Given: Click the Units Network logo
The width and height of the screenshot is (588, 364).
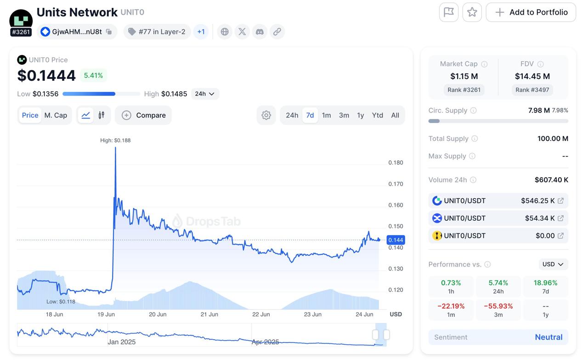Looking at the screenshot, I should (x=21, y=20).
